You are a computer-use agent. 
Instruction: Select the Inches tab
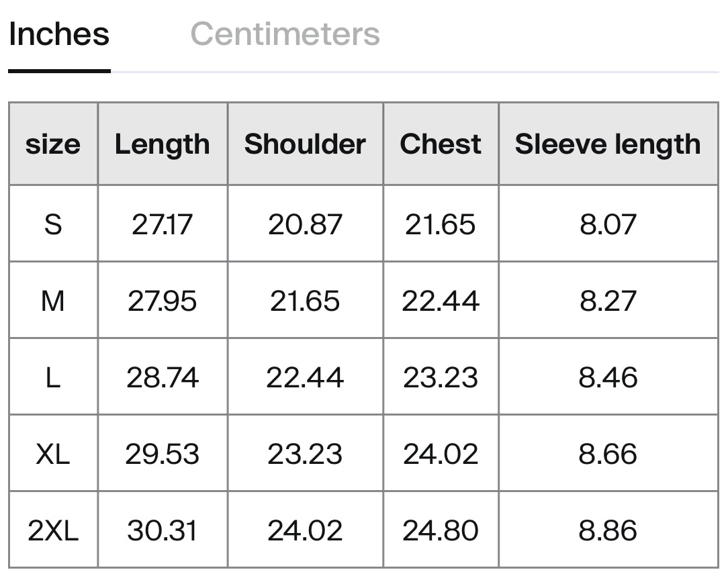[x=59, y=34]
